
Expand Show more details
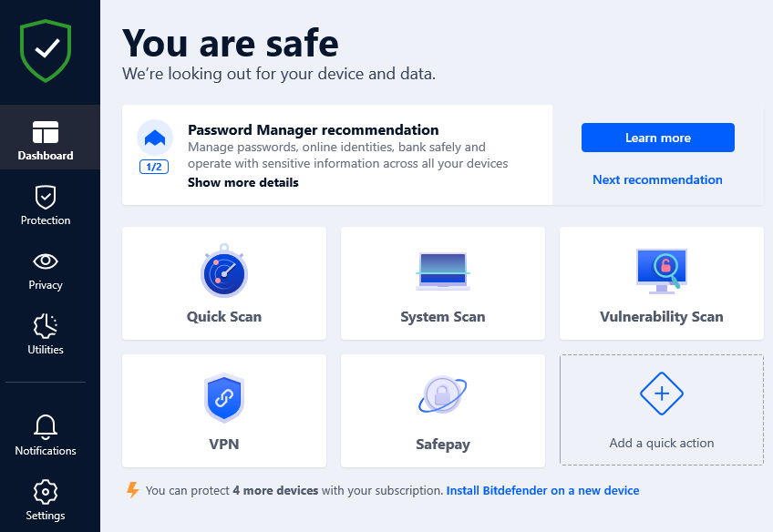pyautogui.click(x=243, y=183)
